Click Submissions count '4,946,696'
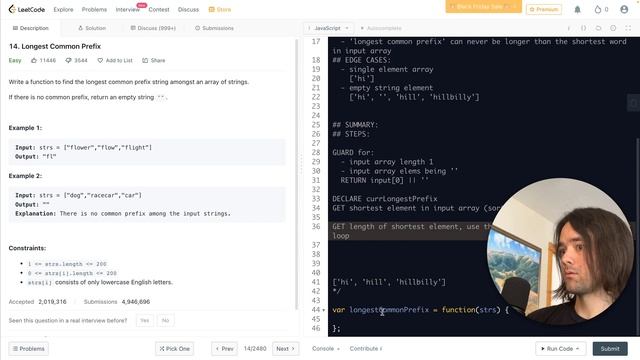Image resolution: width=640 pixels, height=360 pixels. (x=136, y=302)
